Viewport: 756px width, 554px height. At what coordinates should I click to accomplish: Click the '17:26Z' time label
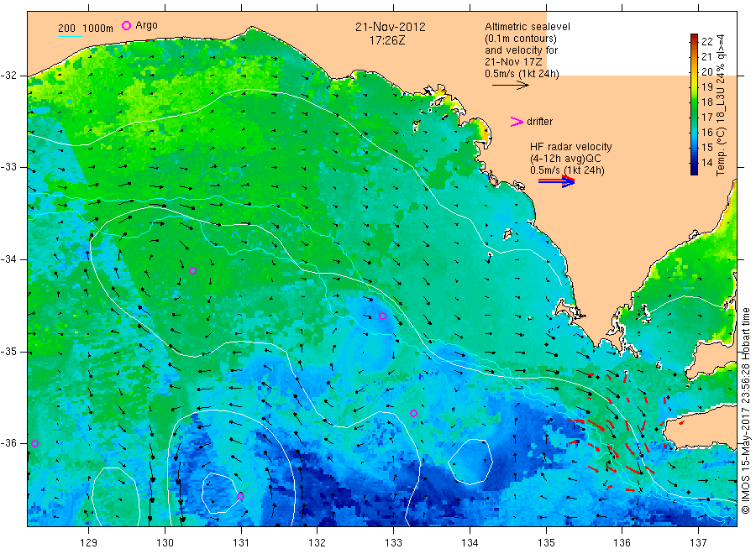387,40
